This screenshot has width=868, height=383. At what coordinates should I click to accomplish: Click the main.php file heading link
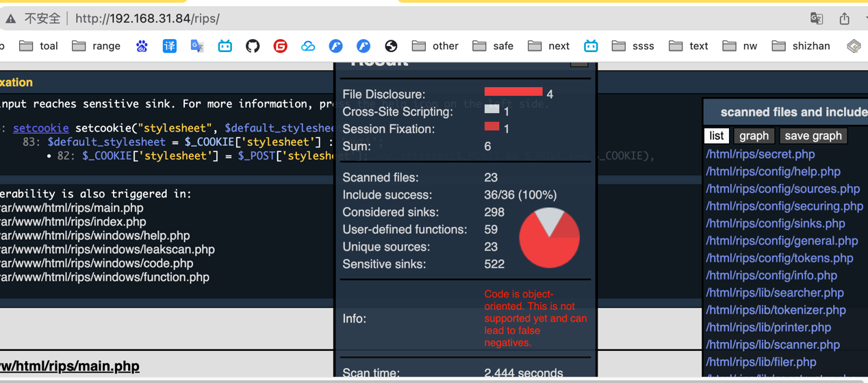pyautogui.click(x=70, y=366)
